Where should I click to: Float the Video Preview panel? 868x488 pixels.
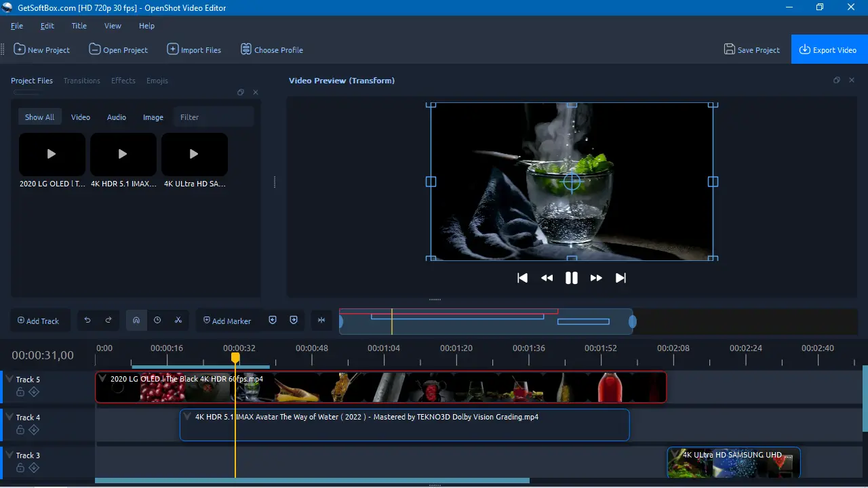837,80
